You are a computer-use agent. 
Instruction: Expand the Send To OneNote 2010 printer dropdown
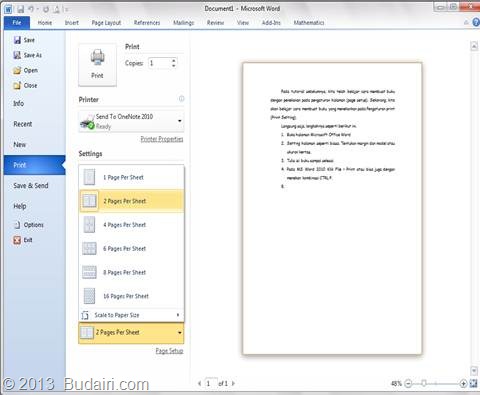point(180,121)
